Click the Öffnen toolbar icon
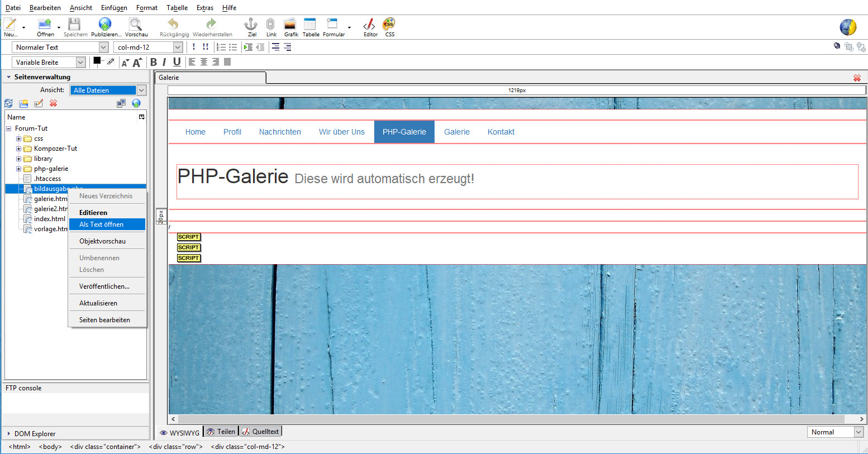Viewport: 868px width, 454px height. (x=45, y=24)
